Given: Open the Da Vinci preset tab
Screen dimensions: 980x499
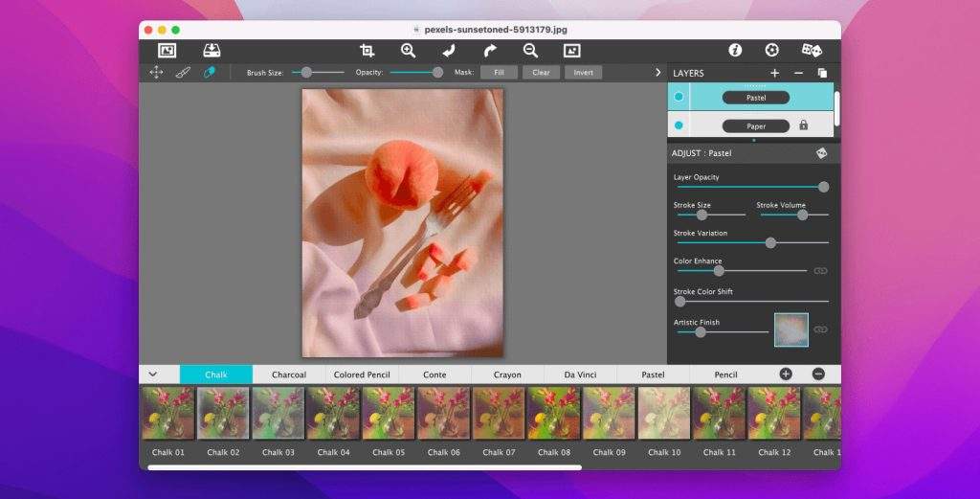Looking at the screenshot, I should tap(580, 374).
